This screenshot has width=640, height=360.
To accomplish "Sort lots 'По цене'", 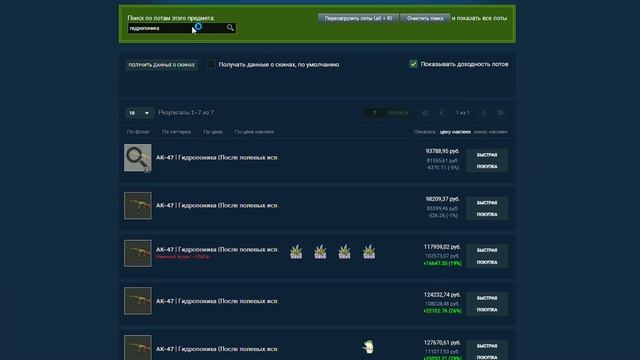I will 213,132.
